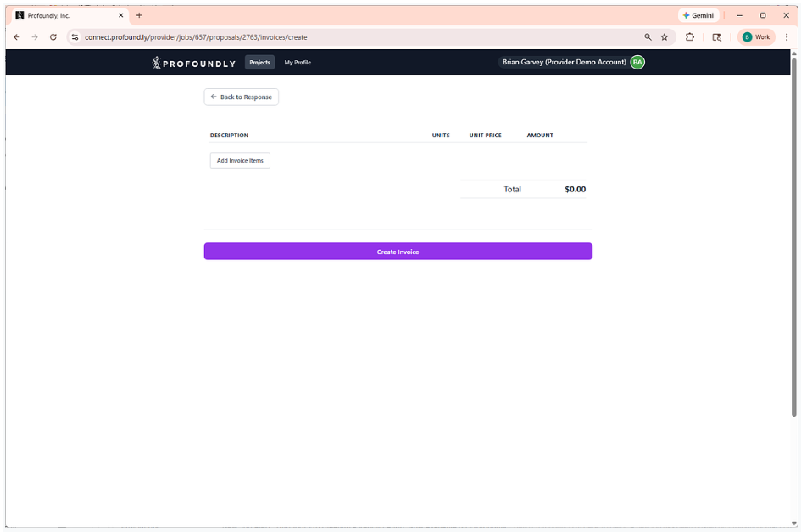Toggle the bookmark star for this page
Screen dimensions: 801x532
point(665,37)
